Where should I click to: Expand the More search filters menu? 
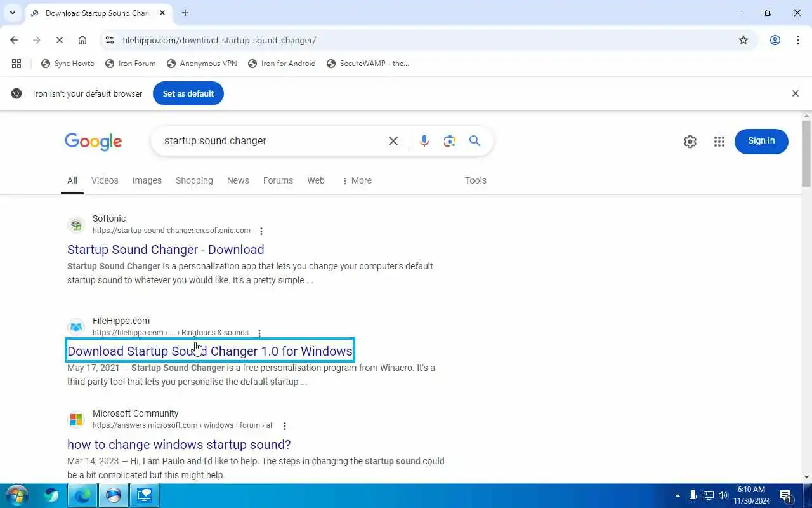pos(357,180)
